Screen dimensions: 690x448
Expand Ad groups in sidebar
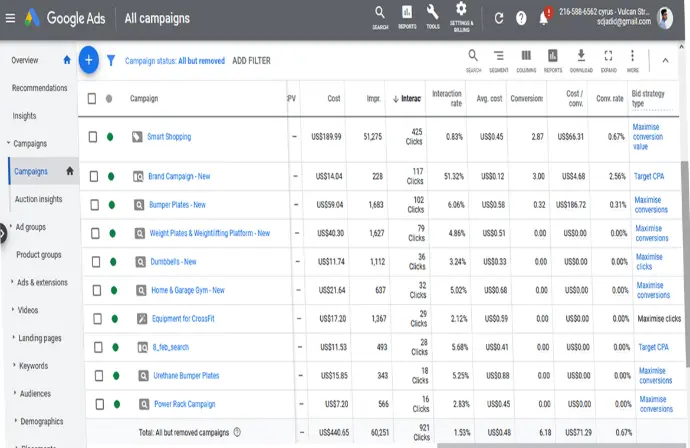(11, 226)
